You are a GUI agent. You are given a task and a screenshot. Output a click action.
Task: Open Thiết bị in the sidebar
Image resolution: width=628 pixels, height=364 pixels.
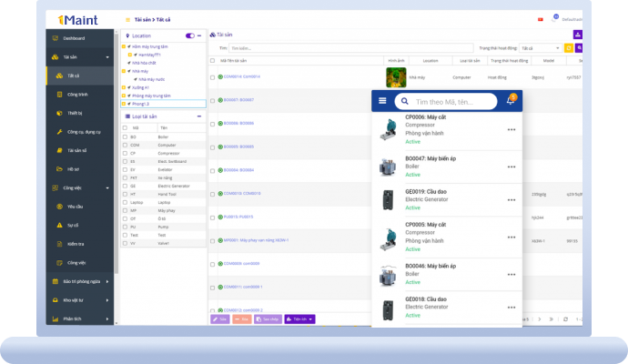point(75,113)
